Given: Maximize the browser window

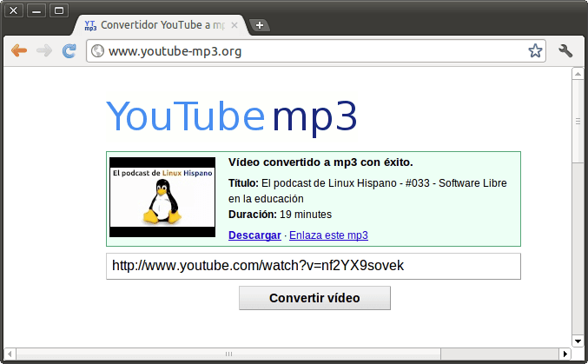Looking at the screenshot, I should [59, 10].
